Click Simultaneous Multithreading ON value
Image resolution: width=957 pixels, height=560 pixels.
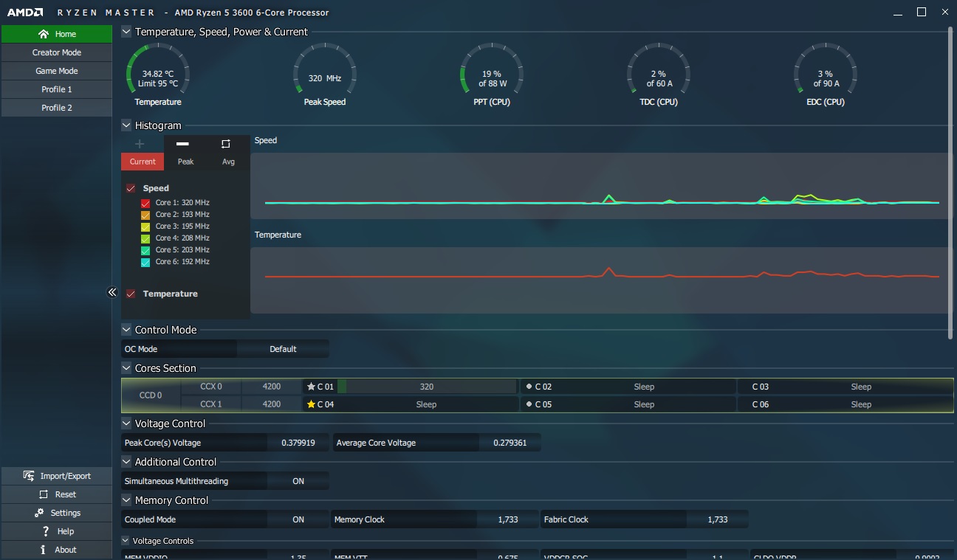click(298, 481)
